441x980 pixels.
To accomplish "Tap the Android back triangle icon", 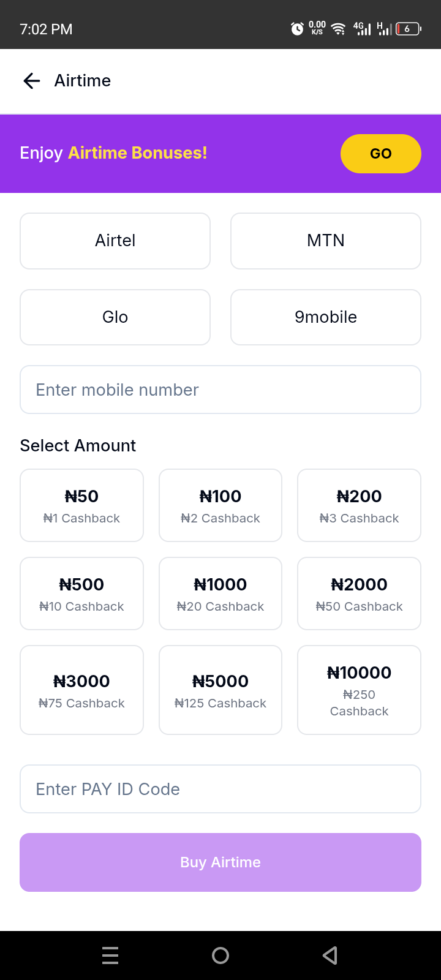I will [330, 956].
